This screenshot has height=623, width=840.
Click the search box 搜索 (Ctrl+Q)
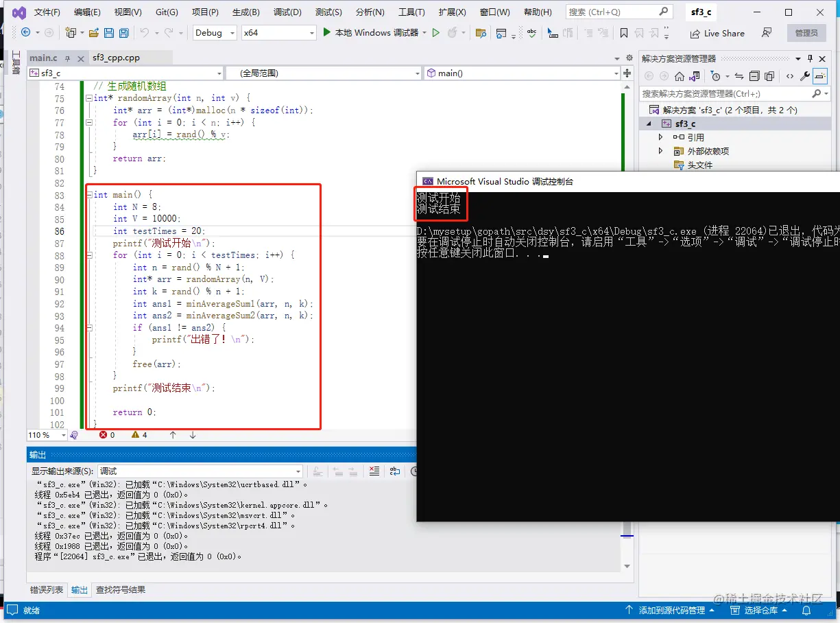tap(619, 12)
